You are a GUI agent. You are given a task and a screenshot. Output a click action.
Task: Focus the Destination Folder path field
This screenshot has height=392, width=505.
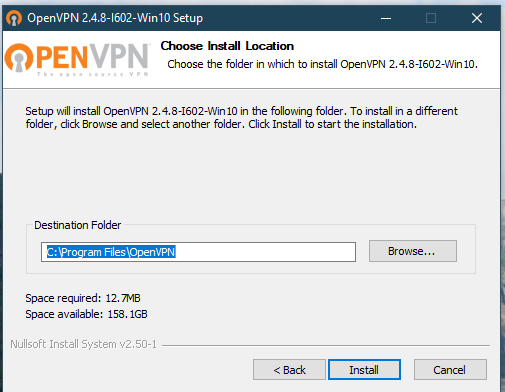198,252
